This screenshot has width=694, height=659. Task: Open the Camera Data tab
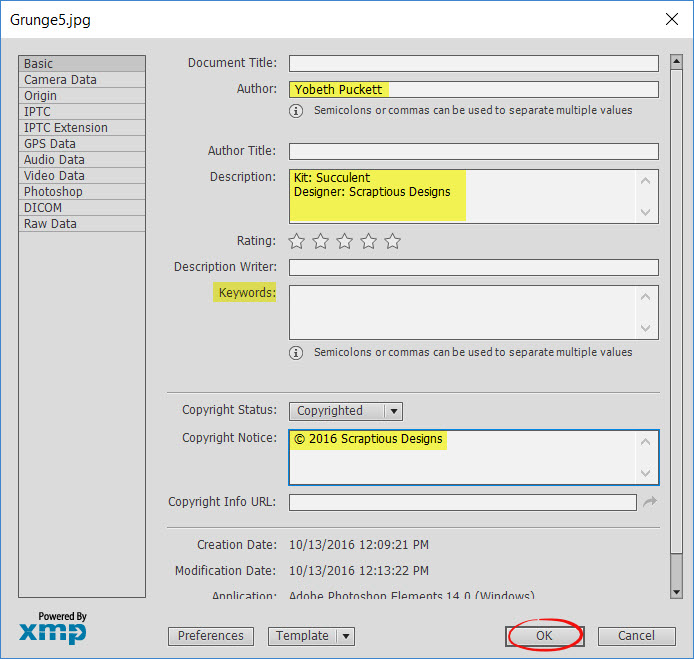tap(61, 80)
